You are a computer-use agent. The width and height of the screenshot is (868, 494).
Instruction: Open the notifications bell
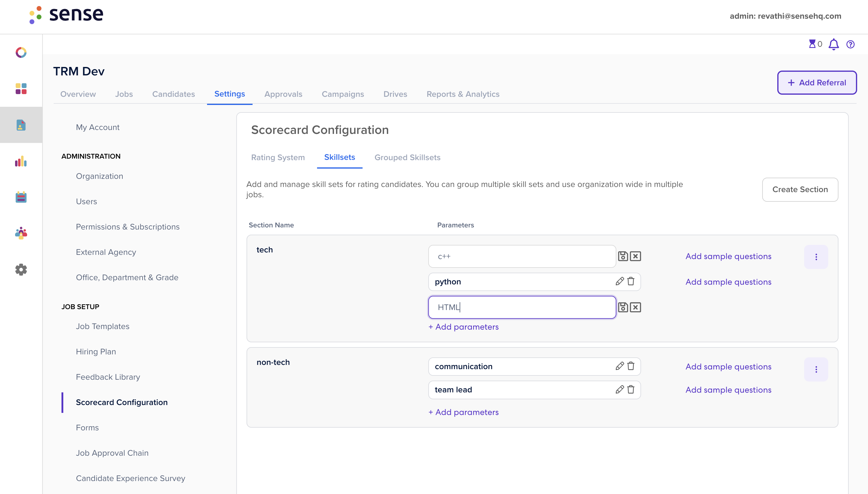(x=834, y=44)
